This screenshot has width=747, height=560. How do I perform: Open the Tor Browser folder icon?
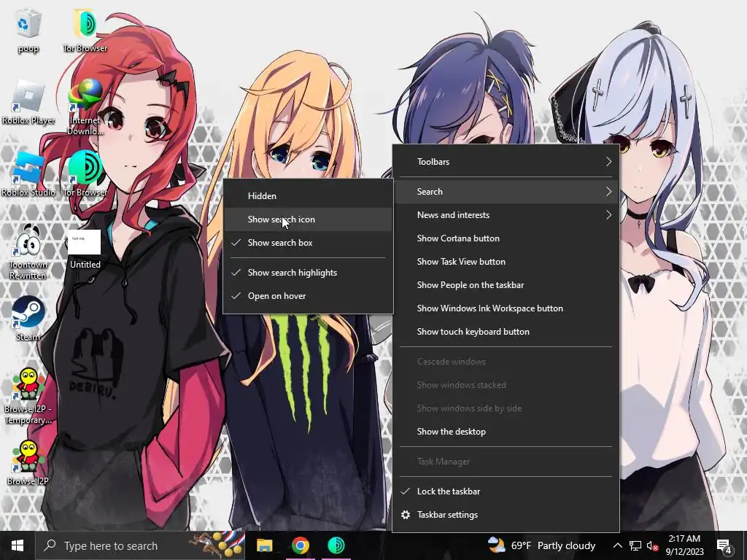coord(85,29)
